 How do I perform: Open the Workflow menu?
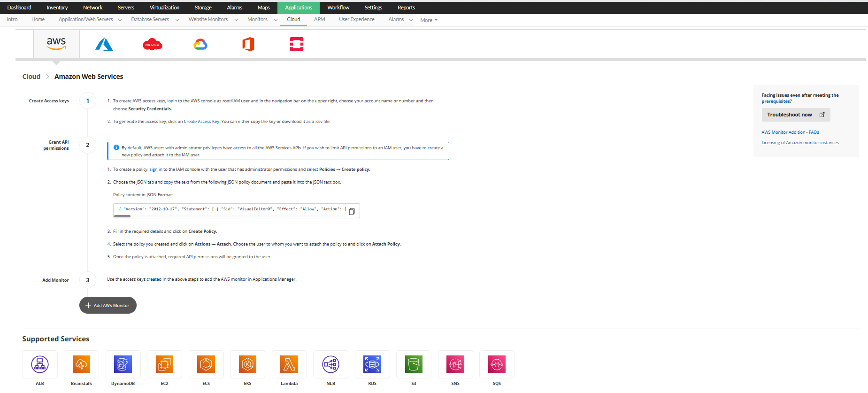pos(338,8)
